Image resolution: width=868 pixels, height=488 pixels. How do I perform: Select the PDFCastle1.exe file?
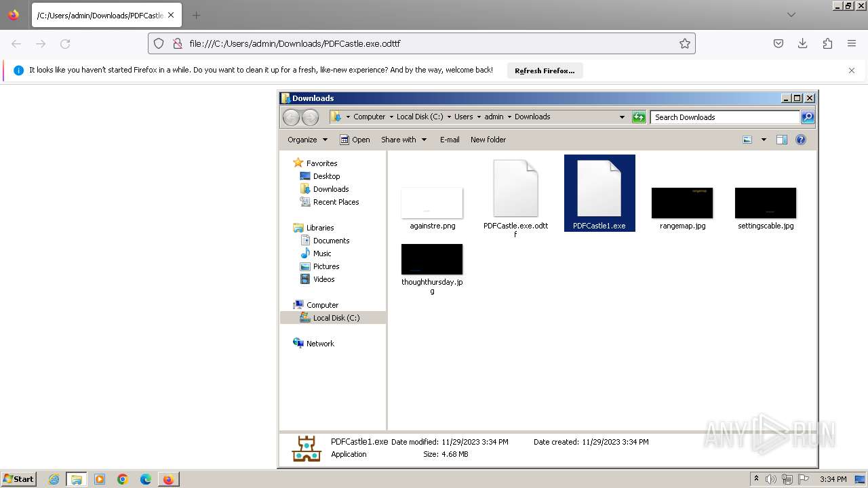pos(599,194)
